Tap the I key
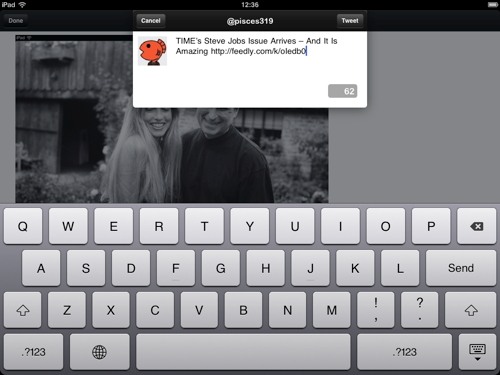This screenshot has height=375, width=500. (x=340, y=226)
